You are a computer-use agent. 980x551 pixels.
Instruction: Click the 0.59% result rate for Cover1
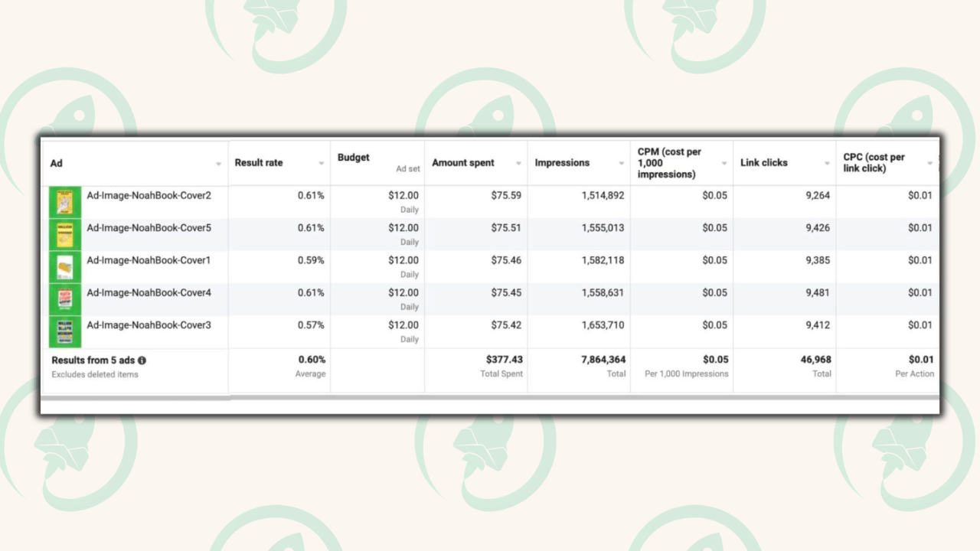click(x=311, y=260)
